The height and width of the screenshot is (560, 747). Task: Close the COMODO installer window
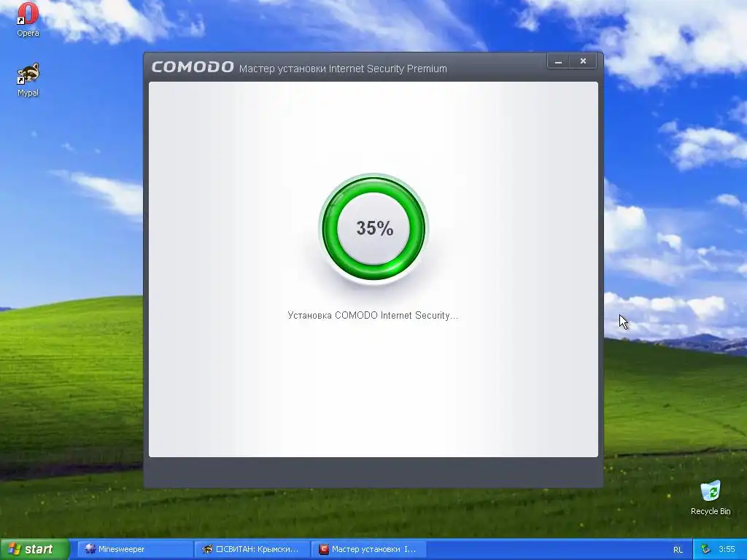click(x=583, y=61)
